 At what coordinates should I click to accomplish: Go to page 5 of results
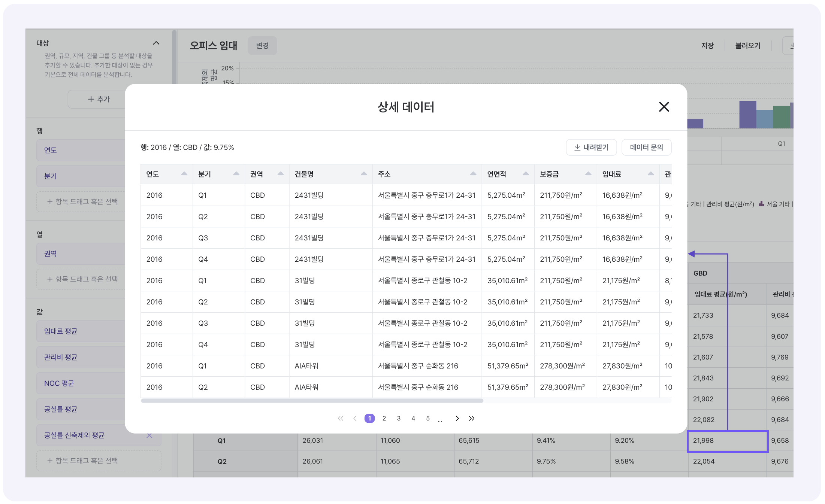(428, 418)
